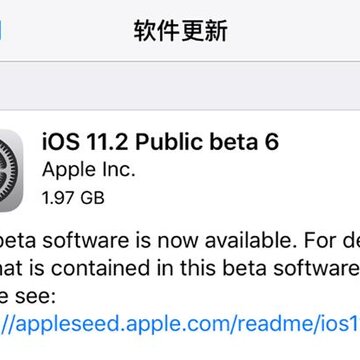Tap the gray section spacer below navigation bar
The image size is (360, 360).
(180, 86)
